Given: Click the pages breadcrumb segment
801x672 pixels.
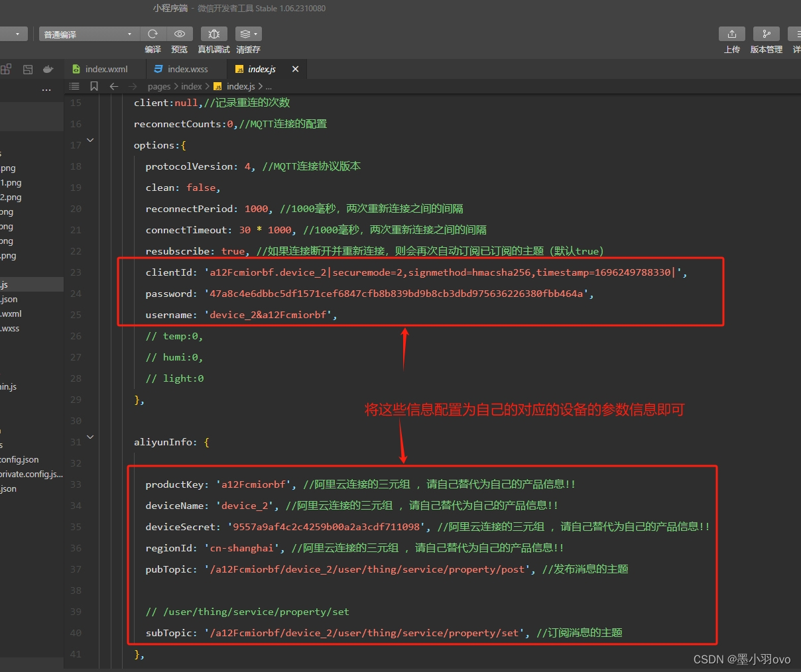Looking at the screenshot, I should tap(159, 86).
